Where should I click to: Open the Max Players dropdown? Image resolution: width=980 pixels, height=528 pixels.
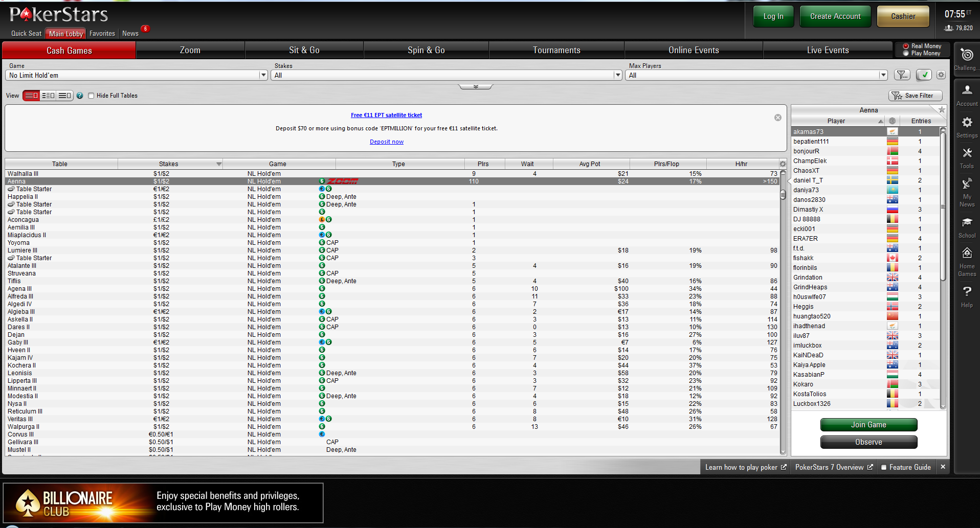point(756,75)
